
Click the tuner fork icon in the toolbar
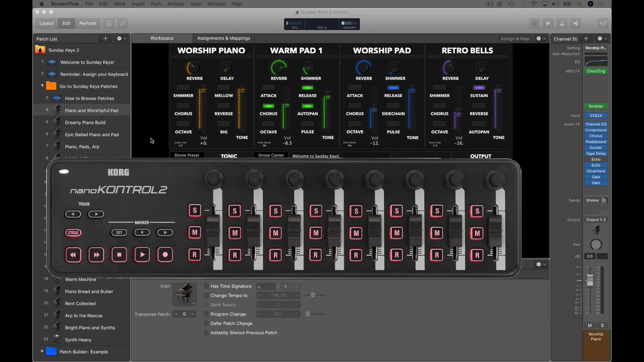point(123,23)
